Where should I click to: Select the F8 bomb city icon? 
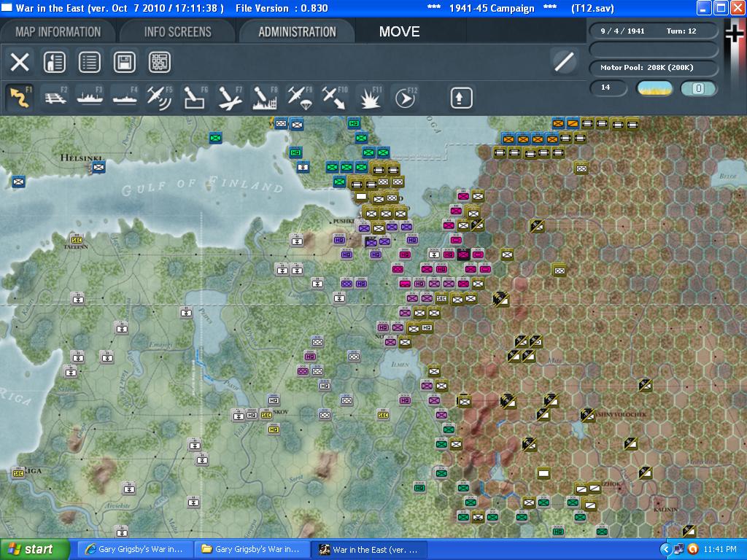click(x=265, y=98)
